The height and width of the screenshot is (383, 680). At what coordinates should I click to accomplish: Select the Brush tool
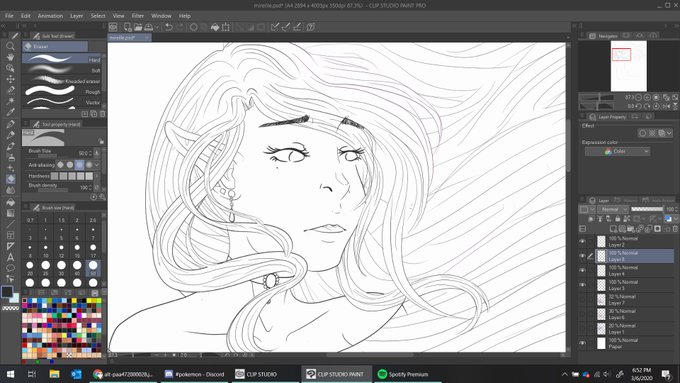pyautogui.click(x=10, y=146)
